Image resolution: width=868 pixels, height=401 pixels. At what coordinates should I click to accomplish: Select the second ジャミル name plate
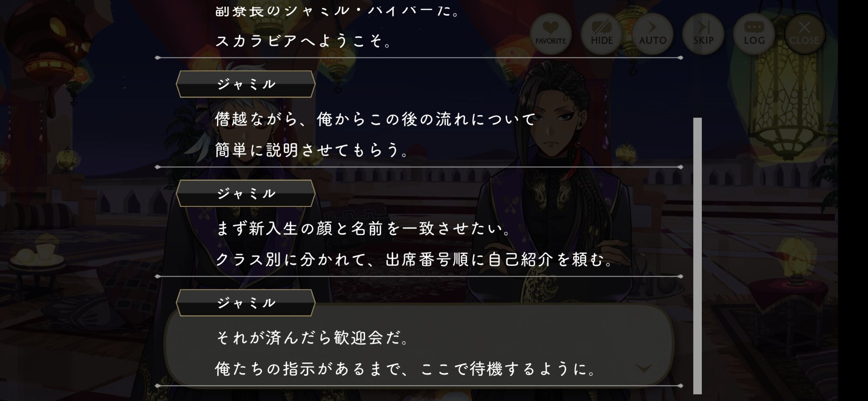pos(246,193)
